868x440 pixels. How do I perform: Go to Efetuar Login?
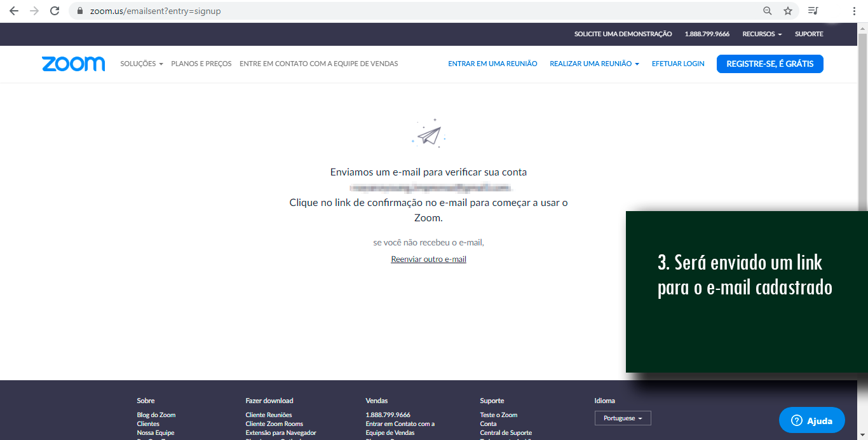pos(678,64)
